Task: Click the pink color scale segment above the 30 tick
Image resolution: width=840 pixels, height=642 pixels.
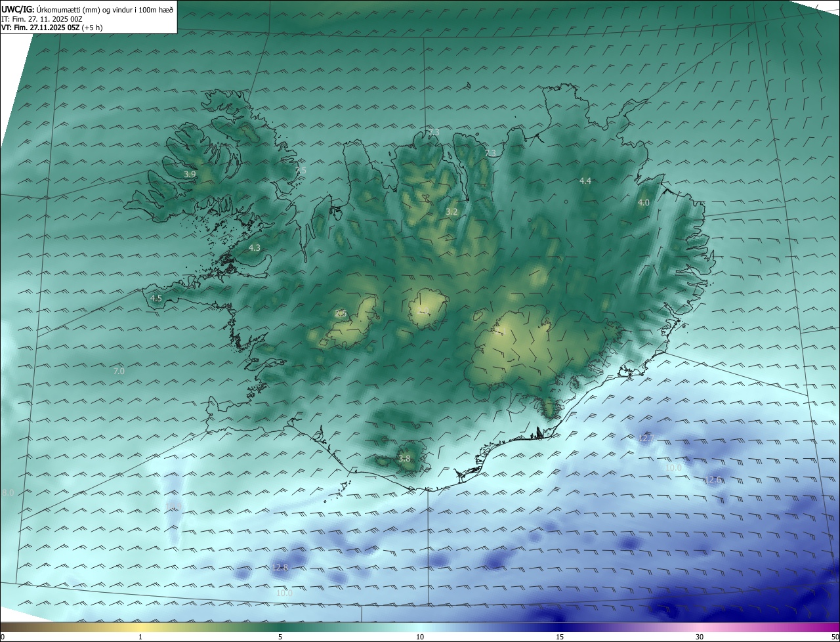Action: [700, 627]
